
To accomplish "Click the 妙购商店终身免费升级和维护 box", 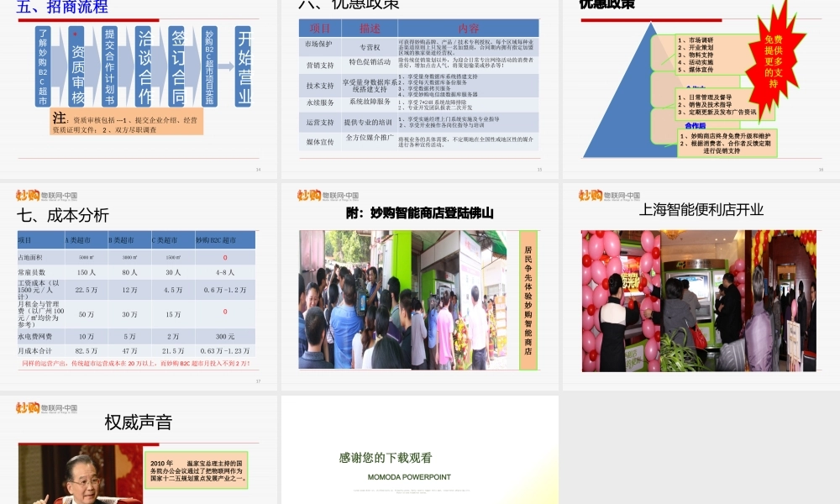I will tap(727, 143).
